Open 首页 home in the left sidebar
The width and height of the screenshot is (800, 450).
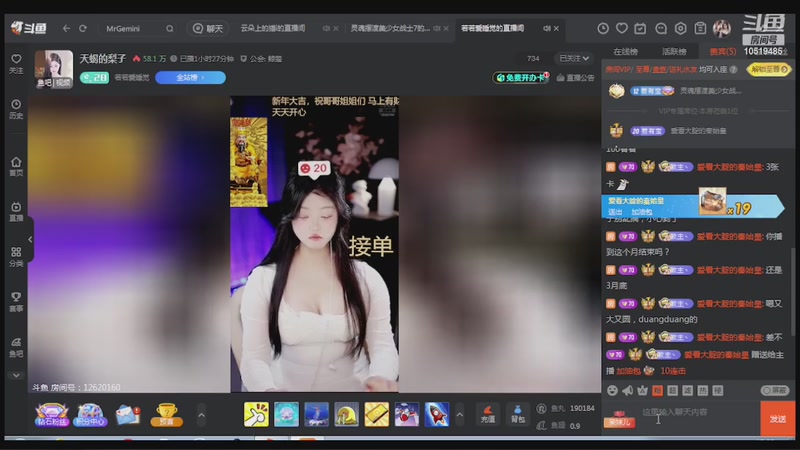[16, 166]
